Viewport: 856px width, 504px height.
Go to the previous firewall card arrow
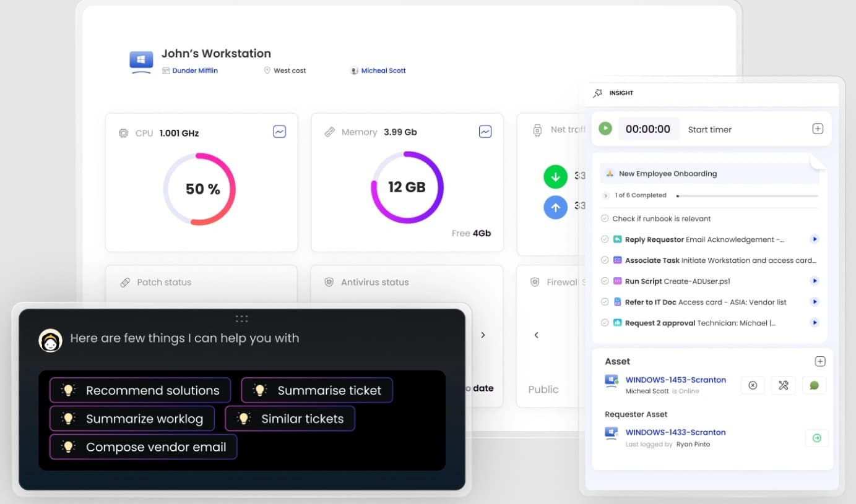(537, 335)
